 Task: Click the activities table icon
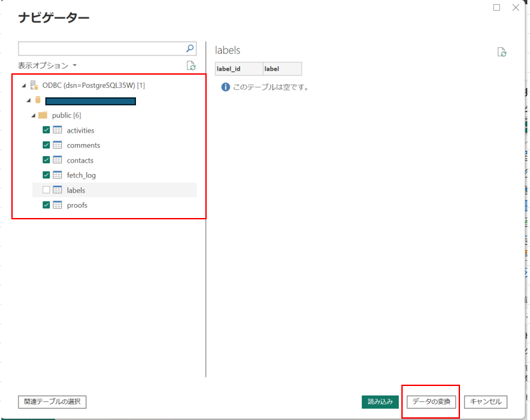57,130
